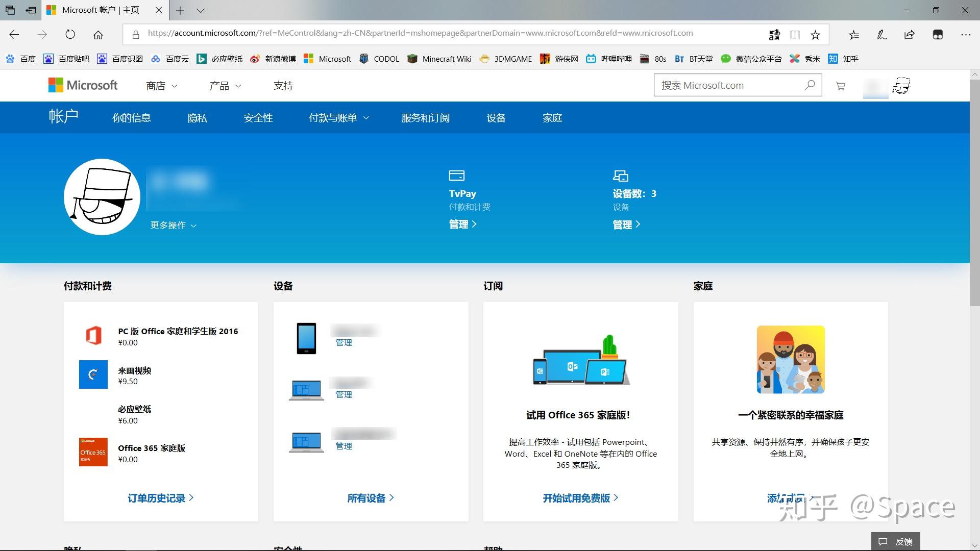Viewport: 980px width, 551px height.
Task: Expand the 付款与账单 dropdown
Action: (338, 118)
